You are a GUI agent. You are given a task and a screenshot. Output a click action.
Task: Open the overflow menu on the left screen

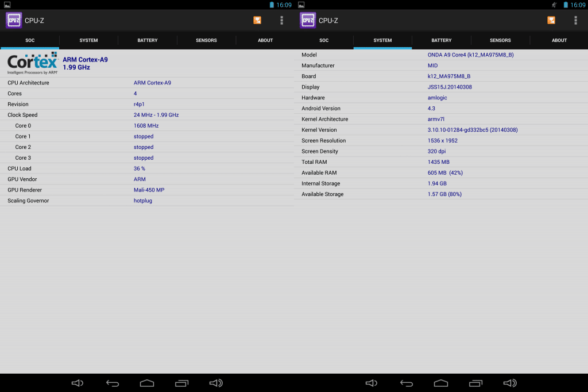click(x=281, y=20)
